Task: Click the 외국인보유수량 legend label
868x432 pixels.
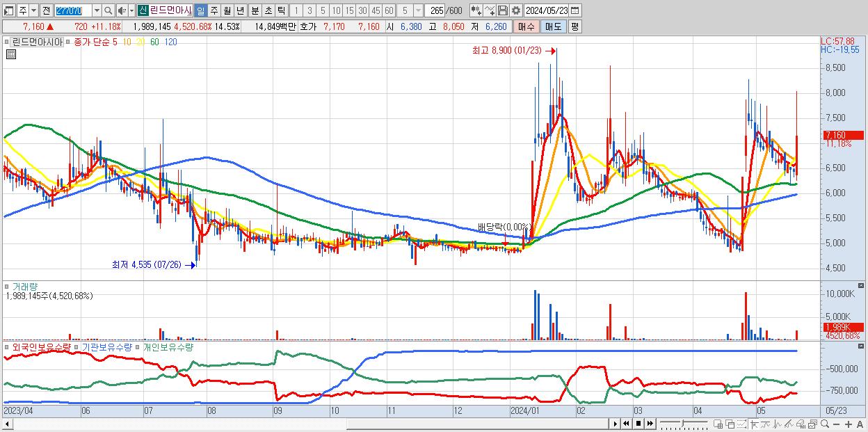Action: coord(42,346)
